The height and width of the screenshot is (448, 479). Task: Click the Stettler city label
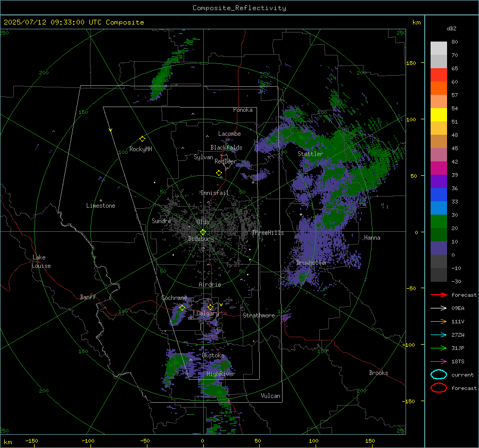coord(310,154)
